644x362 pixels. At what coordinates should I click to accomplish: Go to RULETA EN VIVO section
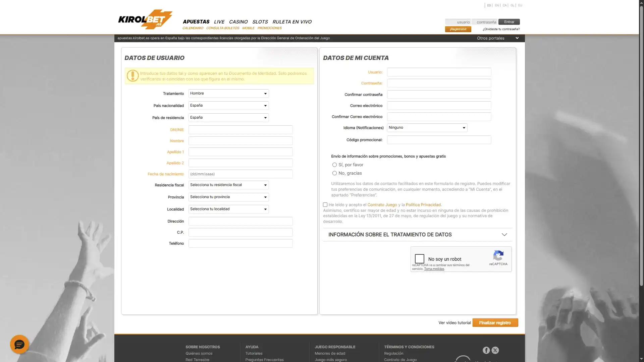pos(292,22)
